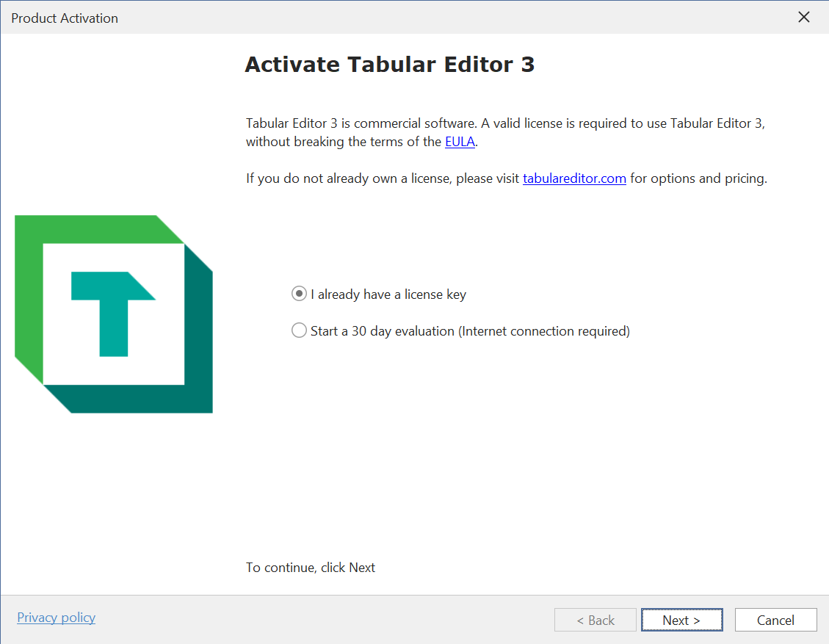Image resolution: width=829 pixels, height=644 pixels.
Task: Open the Privacy policy
Action: 56,617
